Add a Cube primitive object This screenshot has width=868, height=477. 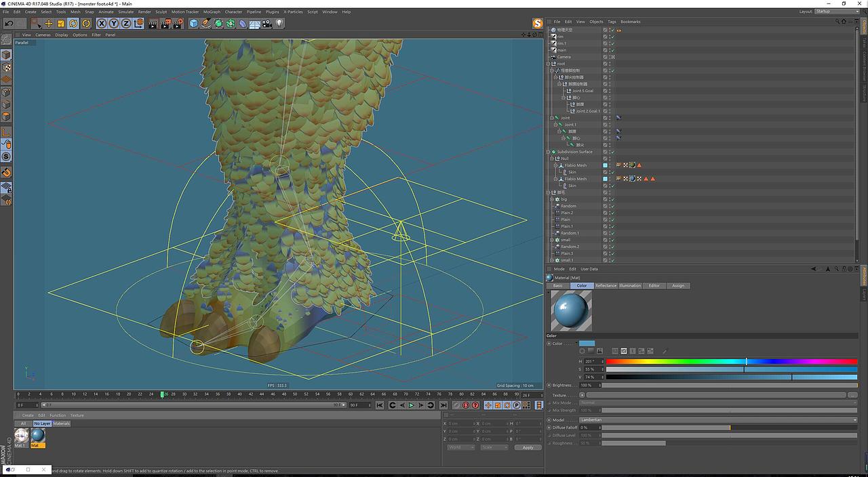tap(194, 24)
